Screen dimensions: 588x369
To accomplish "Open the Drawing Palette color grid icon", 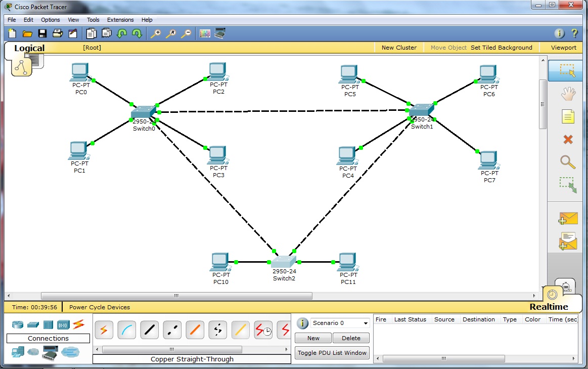I will tap(204, 33).
